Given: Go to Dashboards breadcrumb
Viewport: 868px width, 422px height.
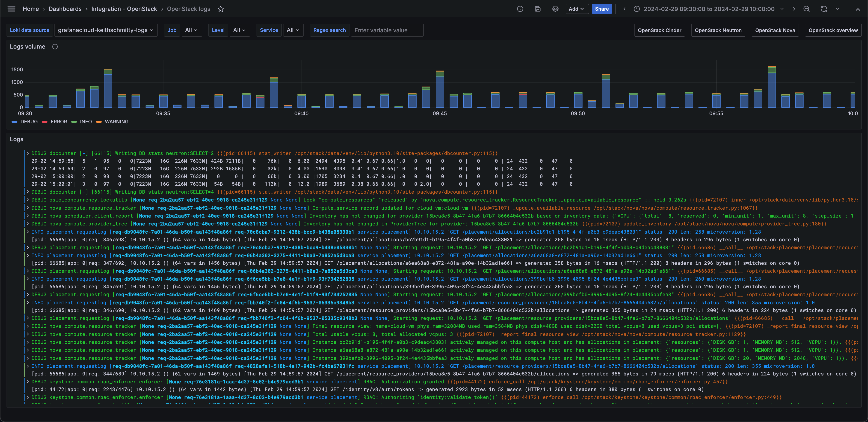Looking at the screenshot, I should pyautogui.click(x=65, y=9).
